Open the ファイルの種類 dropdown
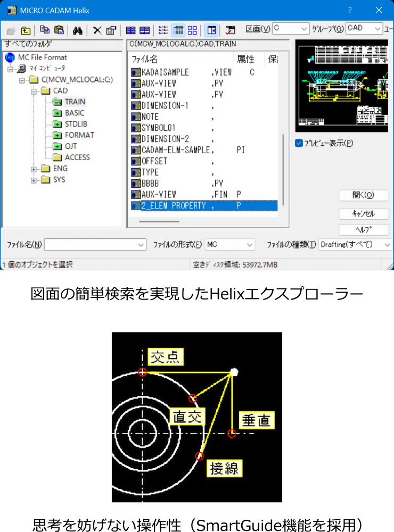Image resolution: width=394 pixels, height=532 pixels. [355, 245]
